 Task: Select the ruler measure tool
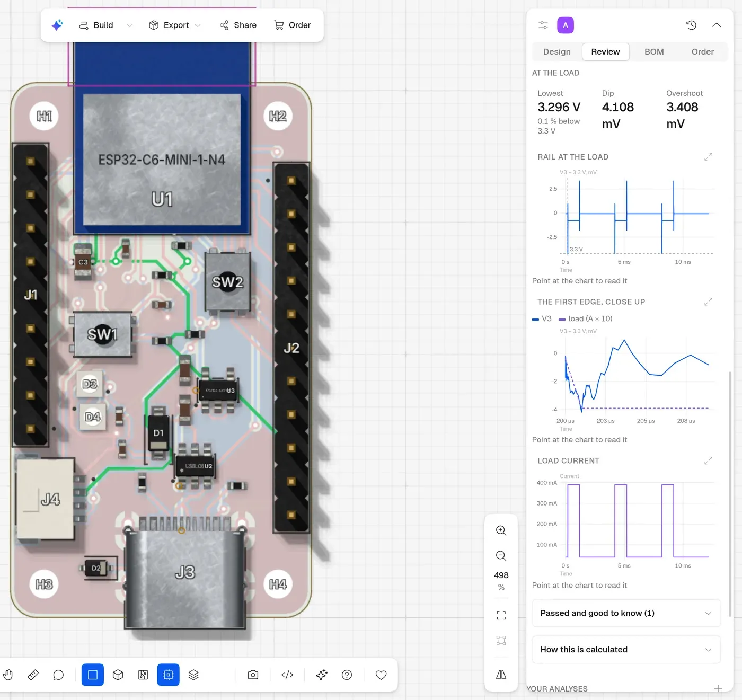click(x=33, y=675)
